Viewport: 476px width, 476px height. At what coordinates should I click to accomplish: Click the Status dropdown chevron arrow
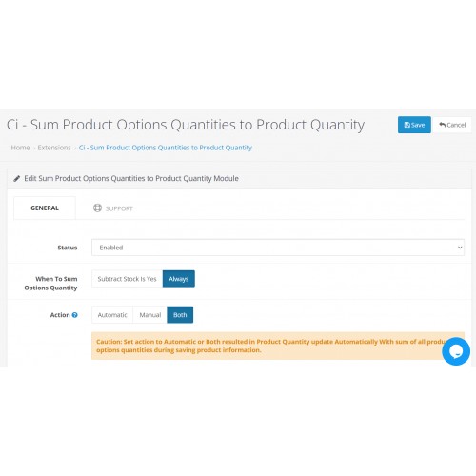pos(460,248)
